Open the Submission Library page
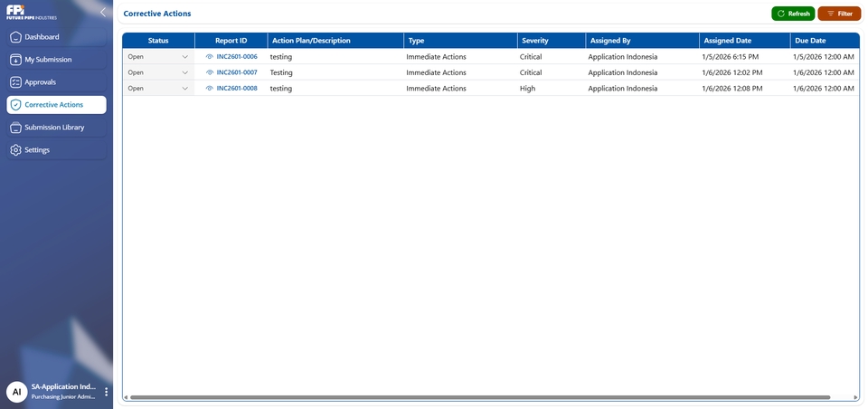 pyautogui.click(x=56, y=128)
